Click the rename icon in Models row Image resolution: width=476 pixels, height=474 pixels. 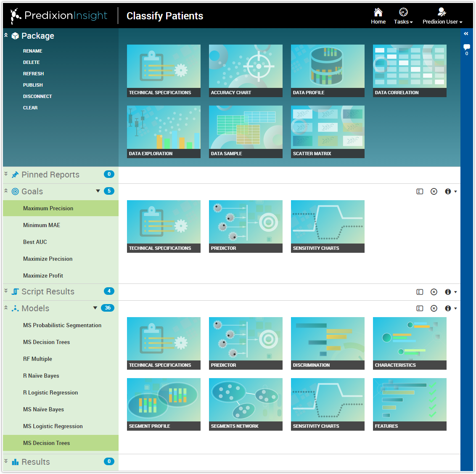[420, 308]
